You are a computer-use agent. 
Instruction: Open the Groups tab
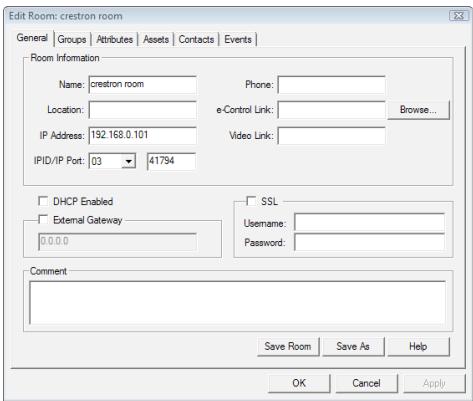(72, 39)
